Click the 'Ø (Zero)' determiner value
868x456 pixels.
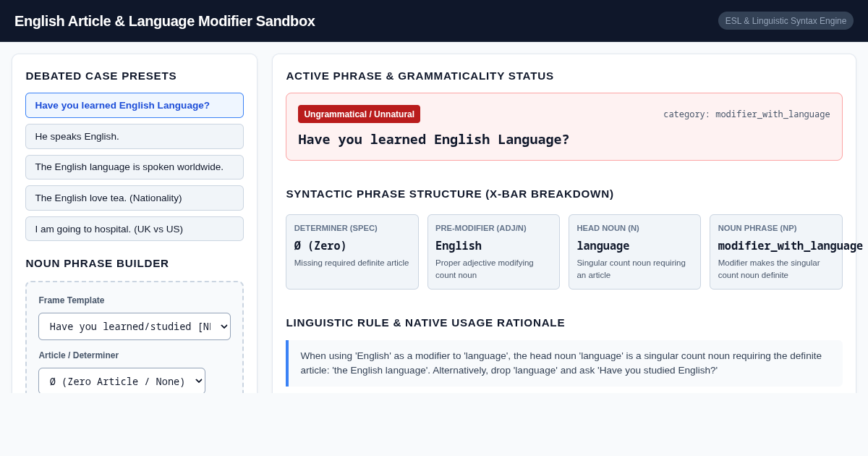click(x=320, y=246)
